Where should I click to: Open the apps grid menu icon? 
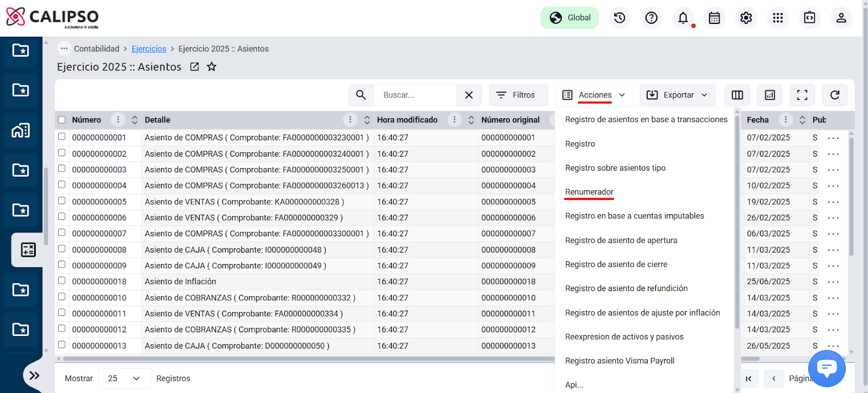pyautogui.click(x=778, y=18)
